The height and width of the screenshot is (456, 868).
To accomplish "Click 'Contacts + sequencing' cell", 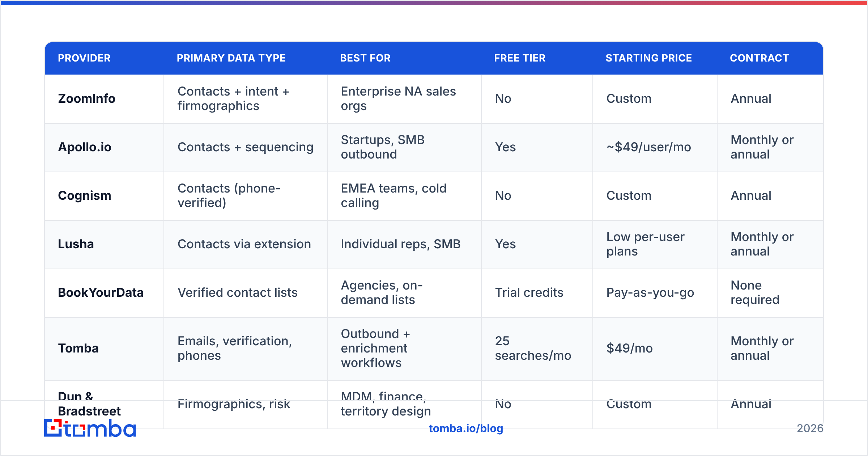I will pos(246,147).
